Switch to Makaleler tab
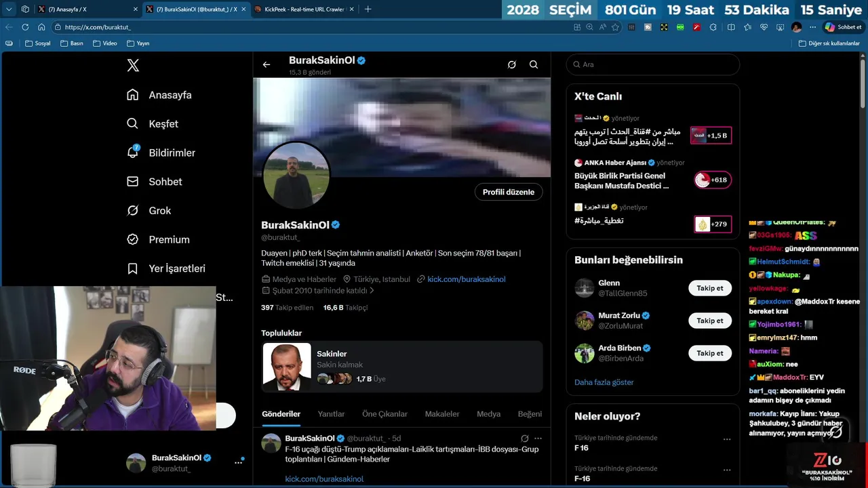Screen dimensions: 868x488 click(x=442, y=414)
